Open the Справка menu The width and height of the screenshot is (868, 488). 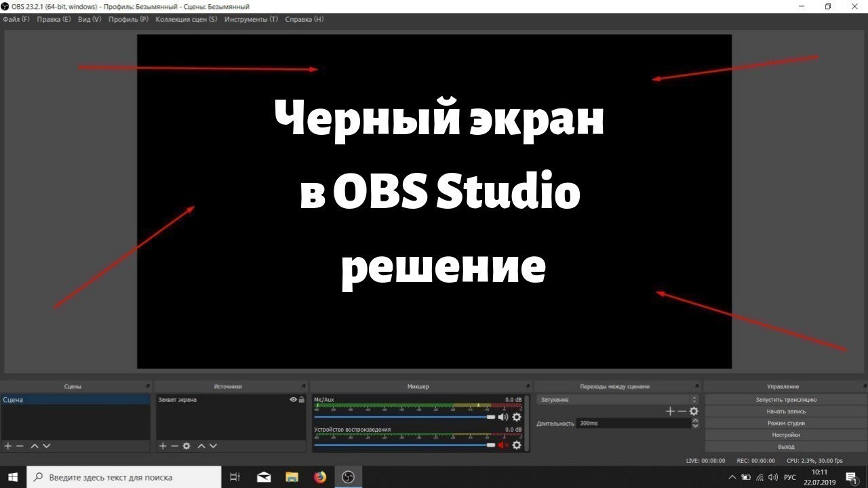pyautogui.click(x=304, y=19)
